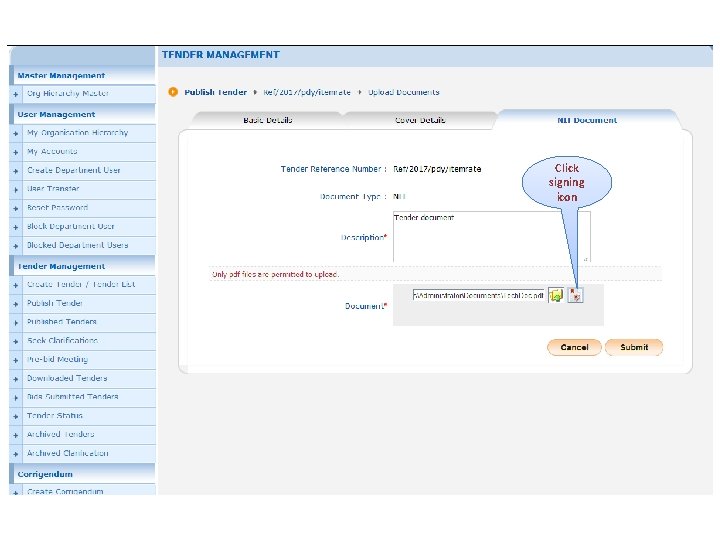Expand plus icon beside Seek Clarifications
Screen dimensions: 720x540
click(16, 342)
